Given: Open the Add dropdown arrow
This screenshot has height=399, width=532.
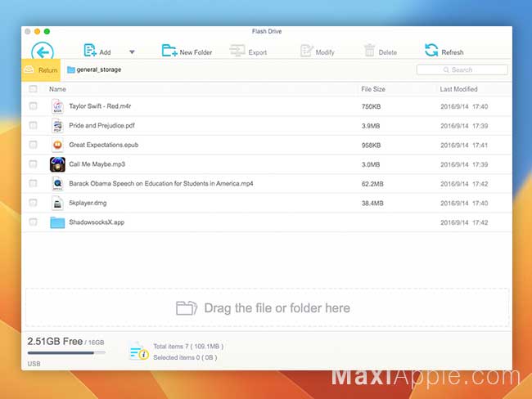Looking at the screenshot, I should coord(132,52).
